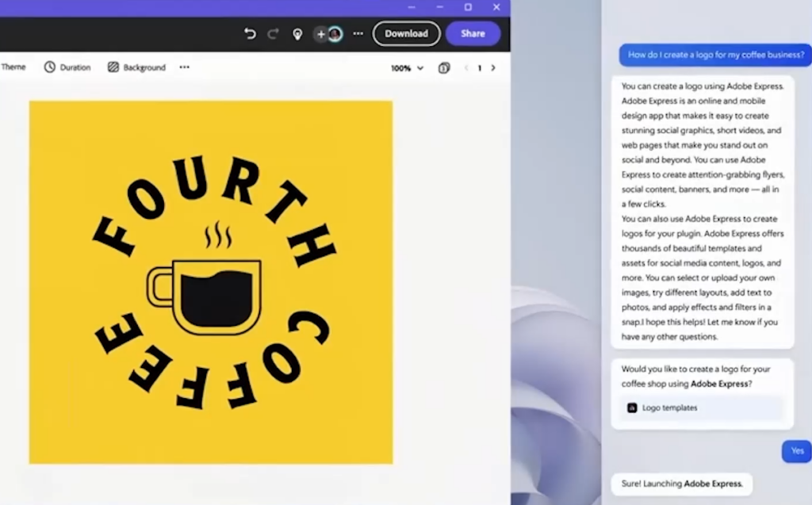Open the Duration setting
The height and width of the screenshot is (505, 812).
click(x=67, y=67)
